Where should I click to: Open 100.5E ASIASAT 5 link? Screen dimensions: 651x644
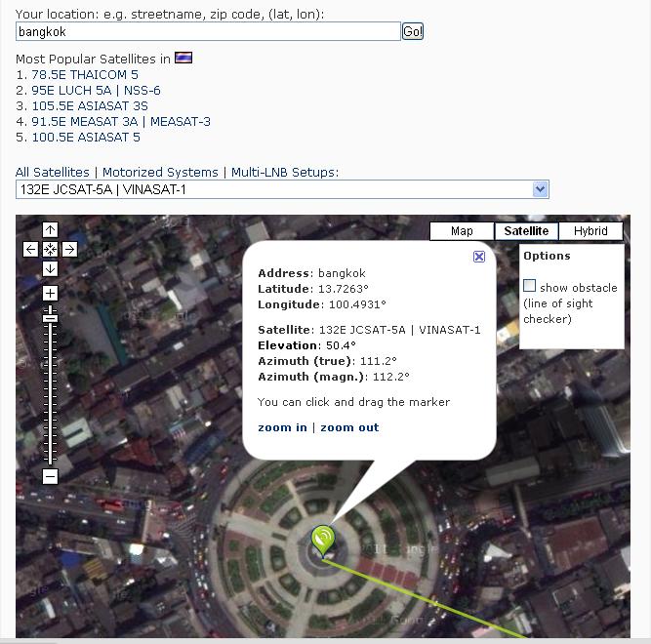[86, 138]
